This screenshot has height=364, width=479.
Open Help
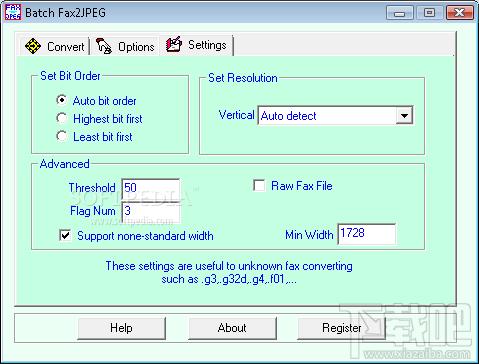point(121,328)
